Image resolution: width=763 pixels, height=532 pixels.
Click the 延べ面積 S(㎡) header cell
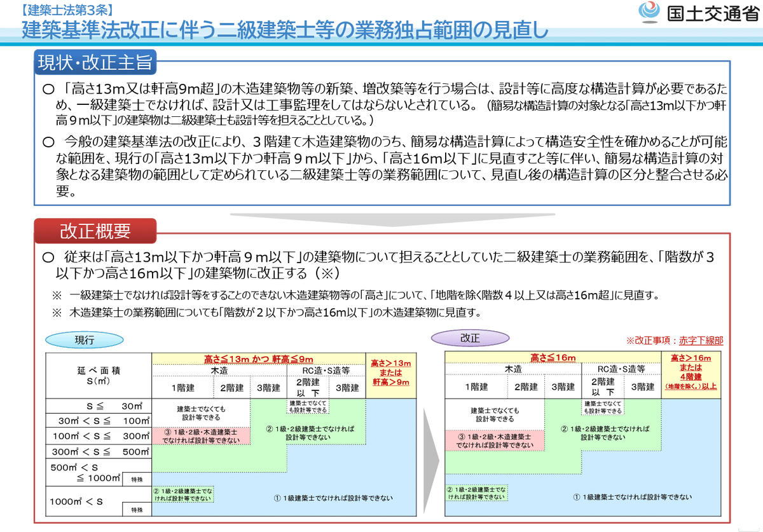click(x=99, y=375)
